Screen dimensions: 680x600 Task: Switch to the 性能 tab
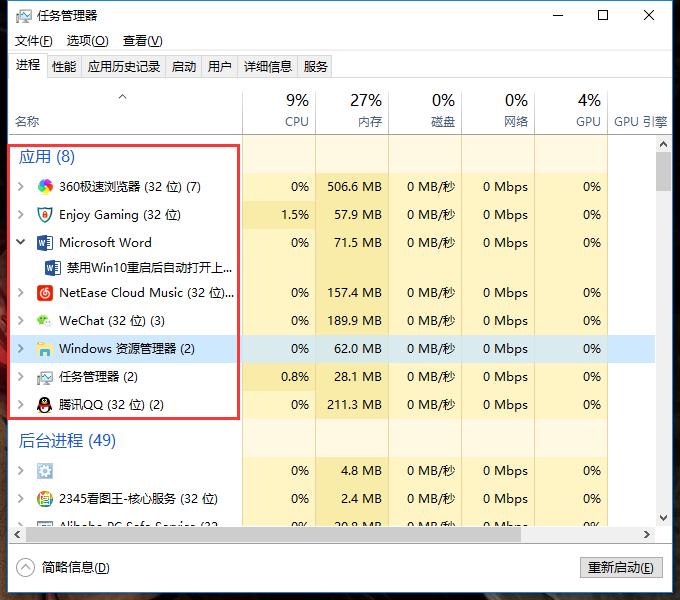pos(64,67)
